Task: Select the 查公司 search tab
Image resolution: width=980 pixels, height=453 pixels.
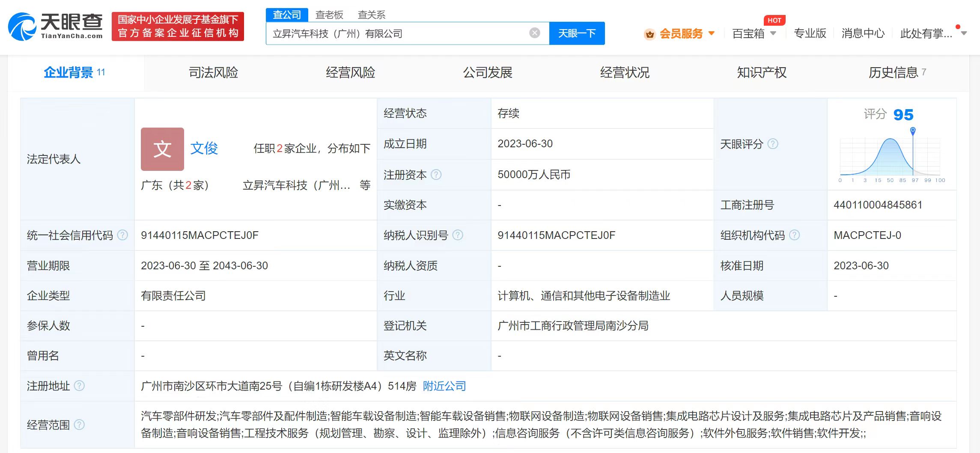Action: (287, 15)
